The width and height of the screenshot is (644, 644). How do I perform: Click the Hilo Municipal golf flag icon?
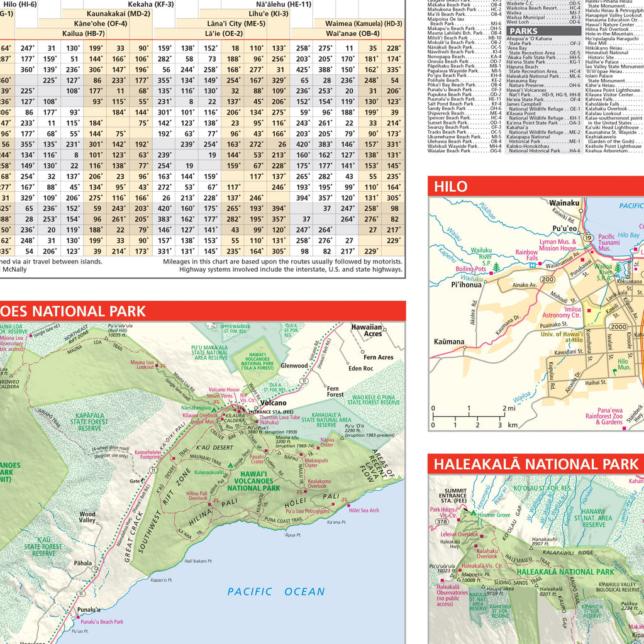(x=614, y=372)
